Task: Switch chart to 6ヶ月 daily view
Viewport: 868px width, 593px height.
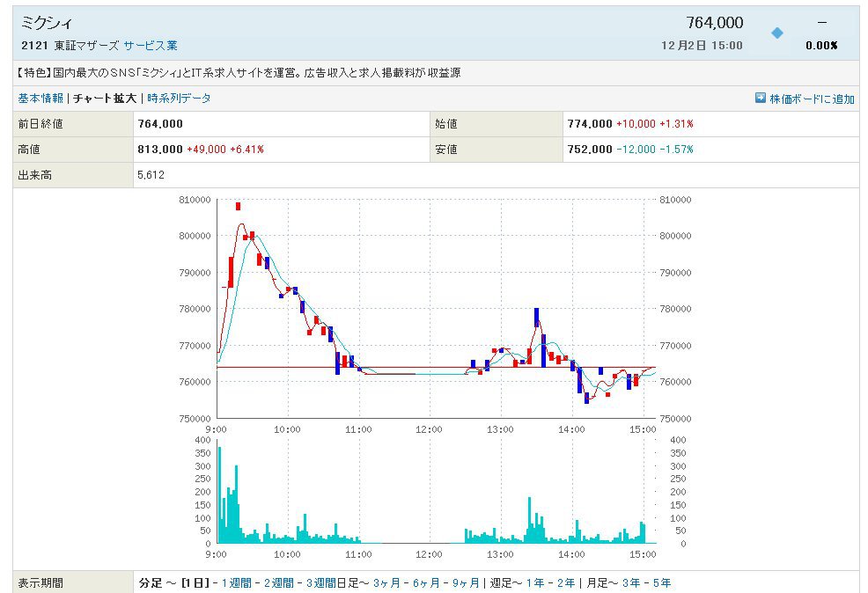Action: click(426, 582)
